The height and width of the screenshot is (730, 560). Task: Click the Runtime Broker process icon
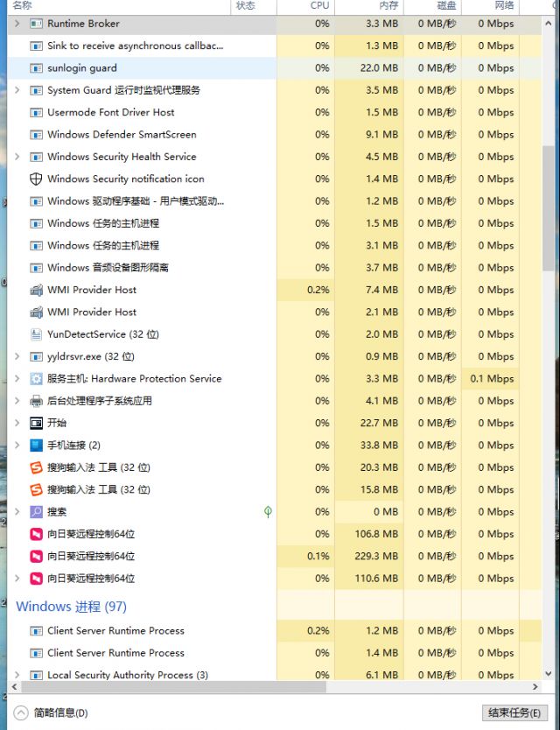pos(36,24)
